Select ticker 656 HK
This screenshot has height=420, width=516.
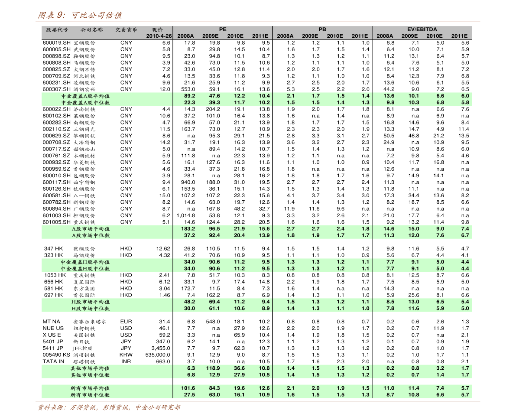(53, 282)
